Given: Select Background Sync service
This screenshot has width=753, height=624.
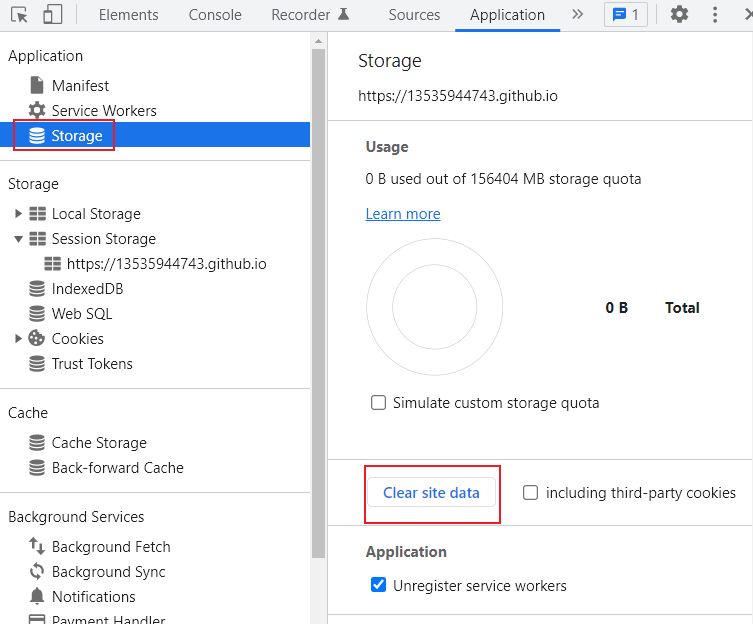Looking at the screenshot, I should point(108,572).
